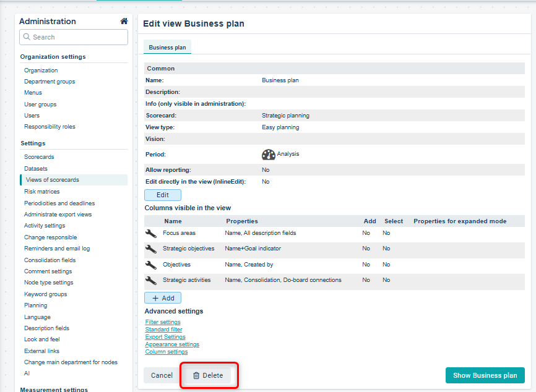The image size is (536, 392).
Task: Open Column settings link
Action: [x=166, y=352]
